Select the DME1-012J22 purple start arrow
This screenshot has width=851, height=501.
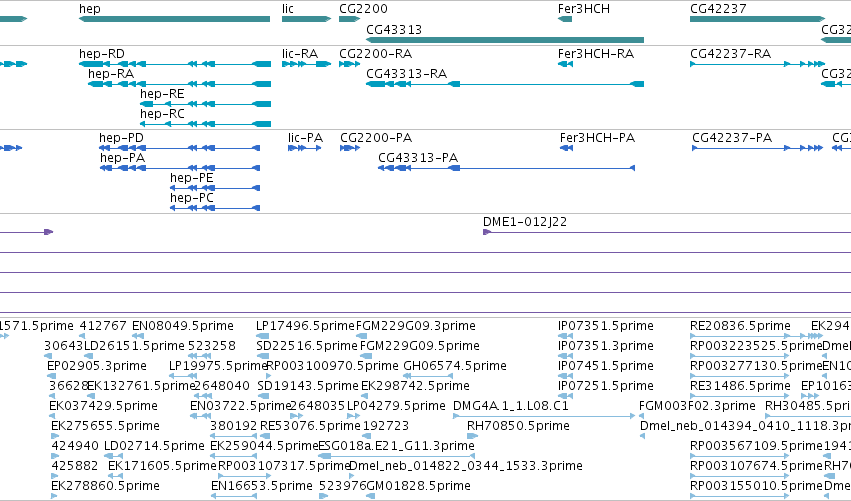(x=487, y=232)
